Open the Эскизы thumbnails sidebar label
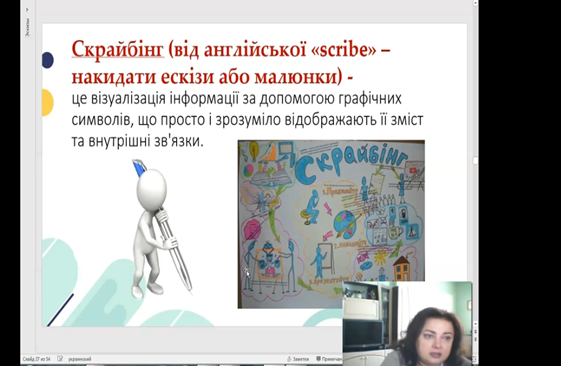Viewport: 561px width, 366px height. [28, 27]
